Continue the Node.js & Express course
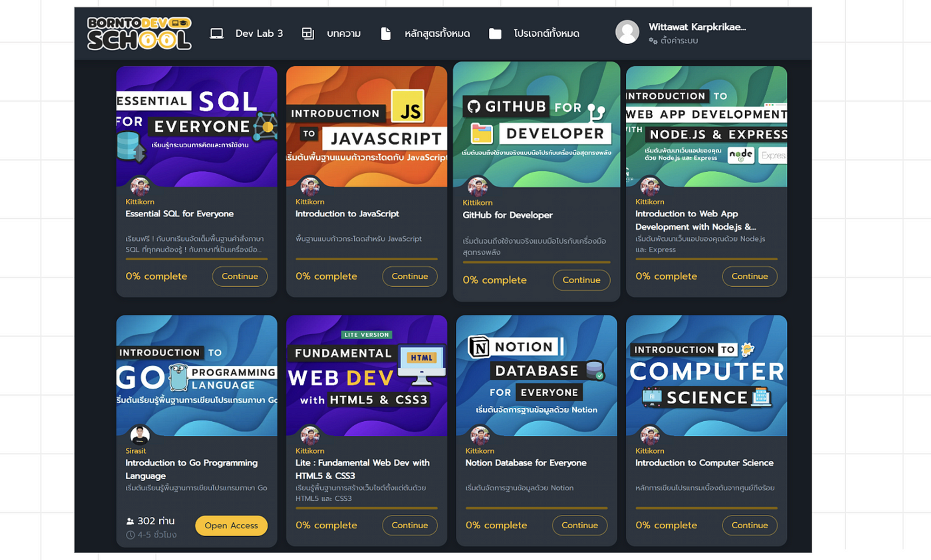The width and height of the screenshot is (931, 560). click(749, 276)
